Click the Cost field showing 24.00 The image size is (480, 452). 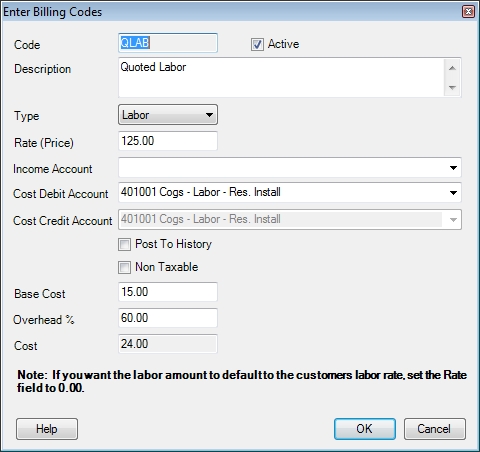click(168, 344)
